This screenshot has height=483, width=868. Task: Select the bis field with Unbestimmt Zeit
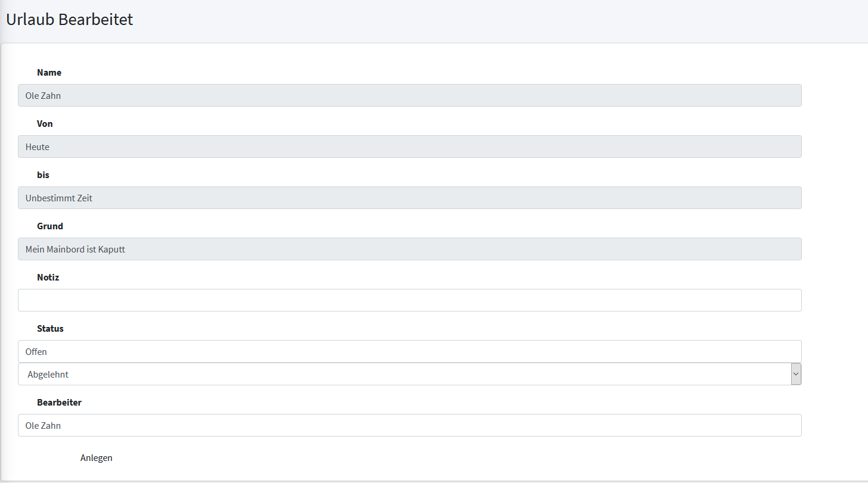(x=410, y=198)
